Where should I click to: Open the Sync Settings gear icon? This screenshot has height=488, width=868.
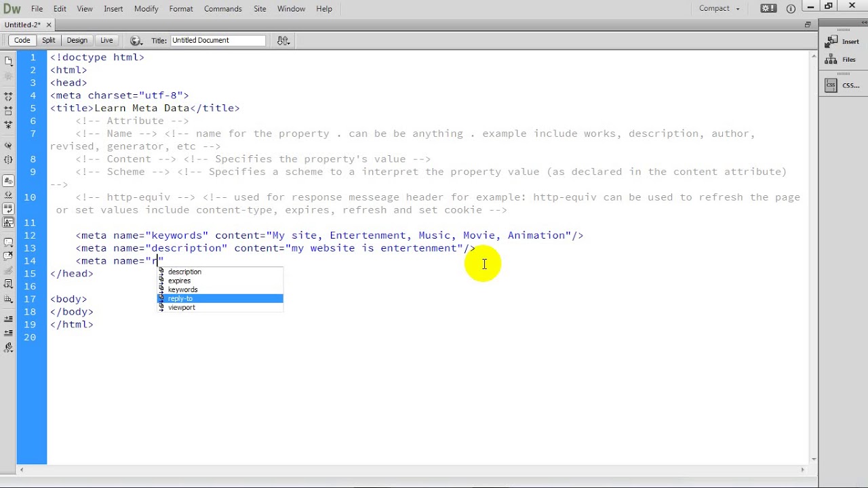768,9
